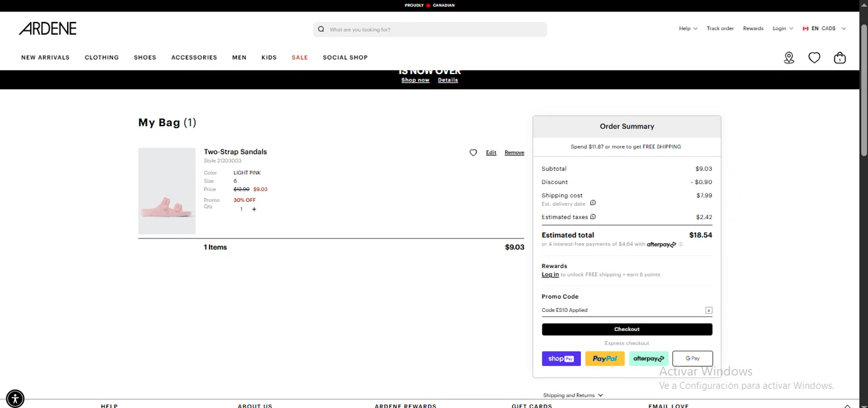This screenshot has height=408, width=868.
Task: Open the Clothing menu
Action: (x=102, y=57)
